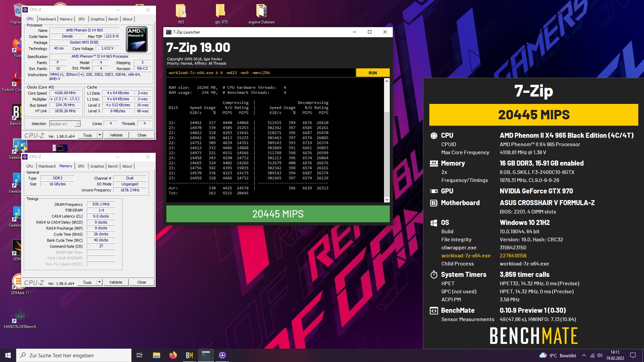Click the green 20445 MIPS result bar

point(278,214)
